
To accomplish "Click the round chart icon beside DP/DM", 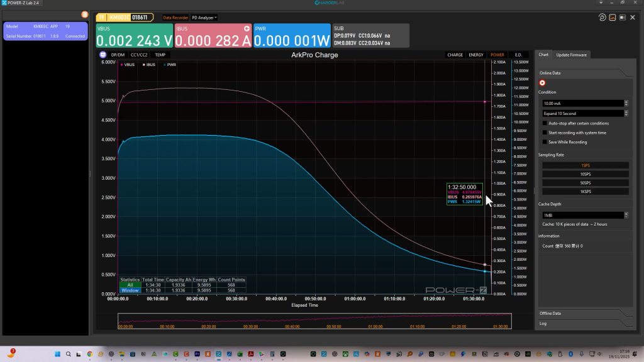I will (x=103, y=55).
